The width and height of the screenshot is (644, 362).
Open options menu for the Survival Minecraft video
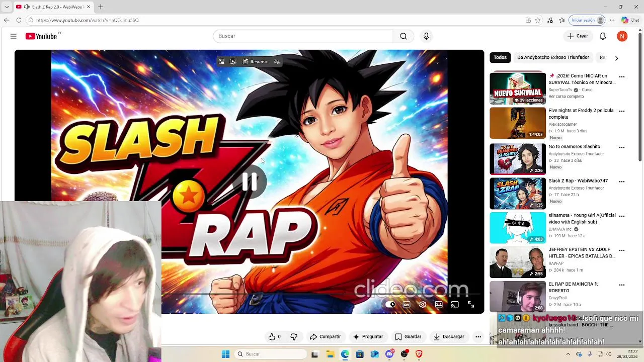point(622,77)
